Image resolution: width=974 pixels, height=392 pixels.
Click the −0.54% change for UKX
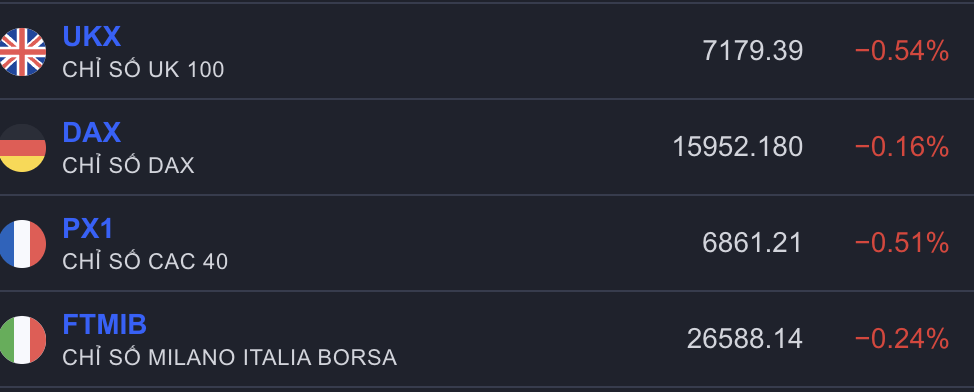pyautogui.click(x=902, y=51)
